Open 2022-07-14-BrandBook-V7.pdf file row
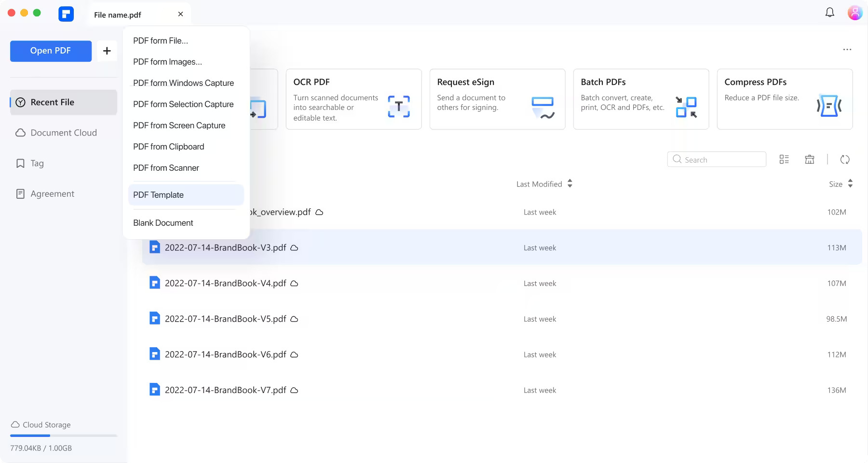Viewport: 868px width, 463px height. tap(502, 390)
